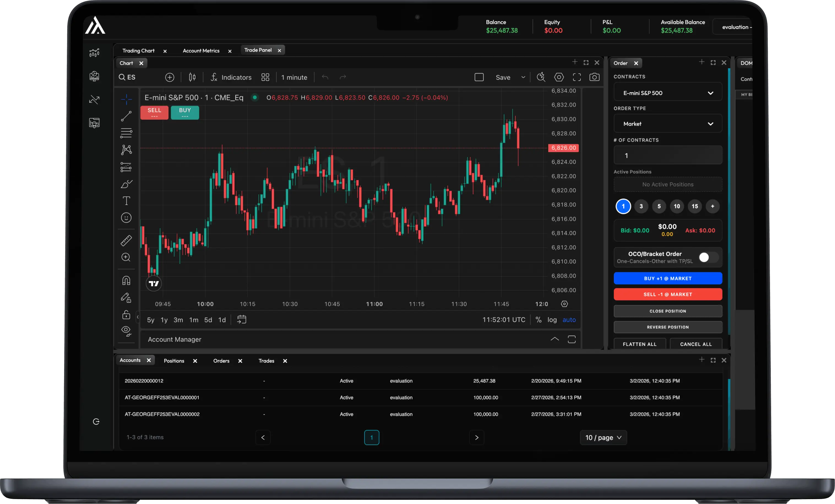This screenshot has height=504, width=835.
Task: Click the ES symbol search
Action: (127, 77)
